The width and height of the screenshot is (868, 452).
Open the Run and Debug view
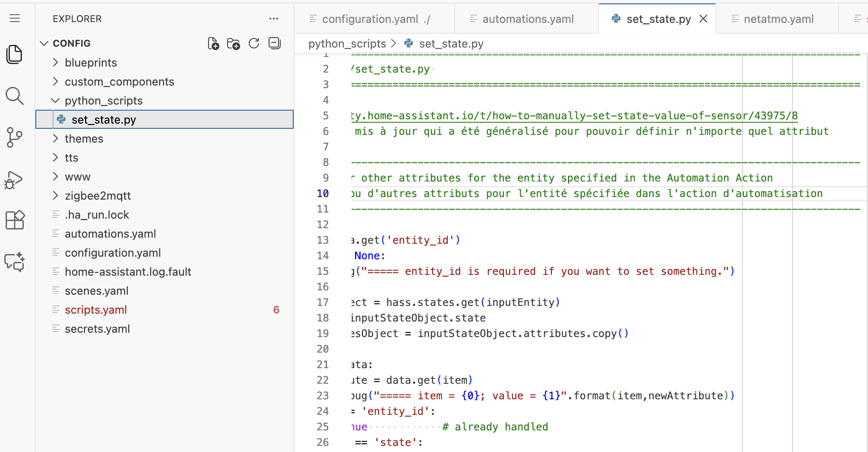[x=15, y=180]
